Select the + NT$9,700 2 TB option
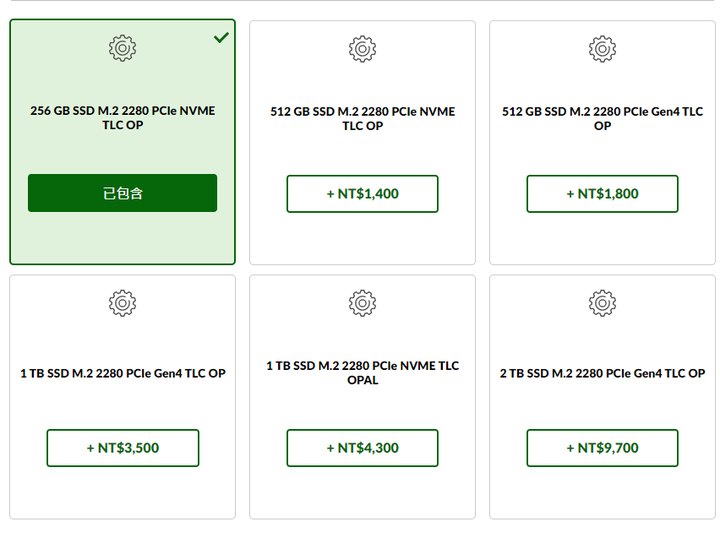Viewport: 720px width, 538px height. point(602,448)
